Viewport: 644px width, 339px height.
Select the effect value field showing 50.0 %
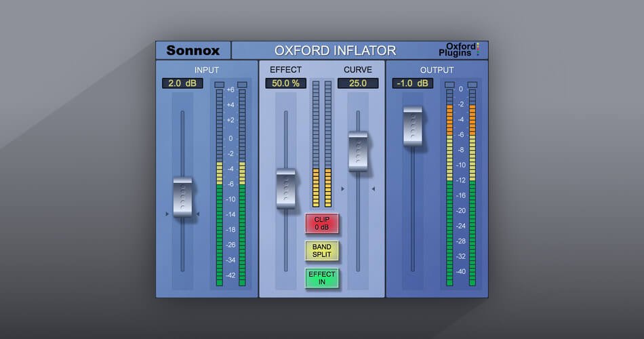(x=286, y=83)
